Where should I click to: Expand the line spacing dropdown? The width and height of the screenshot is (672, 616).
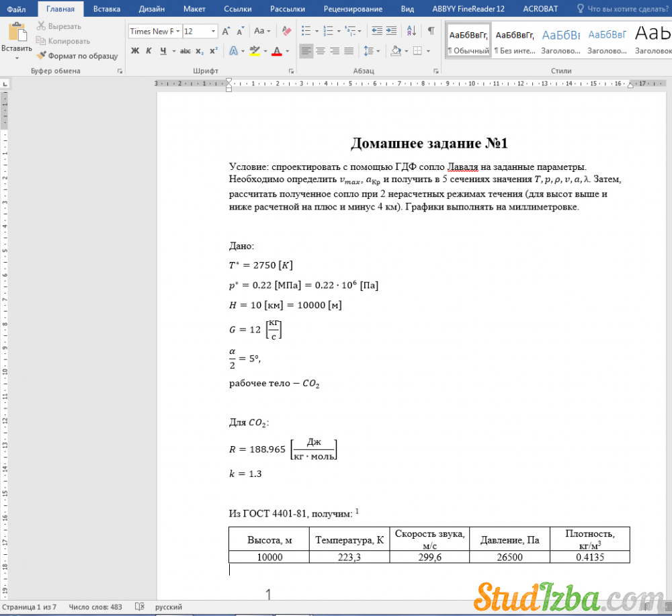click(380, 51)
